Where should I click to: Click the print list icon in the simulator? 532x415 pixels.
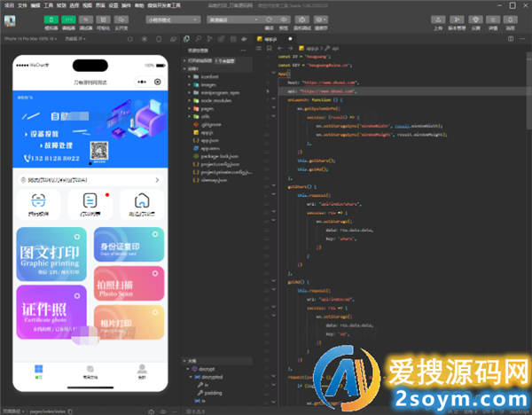click(x=90, y=203)
